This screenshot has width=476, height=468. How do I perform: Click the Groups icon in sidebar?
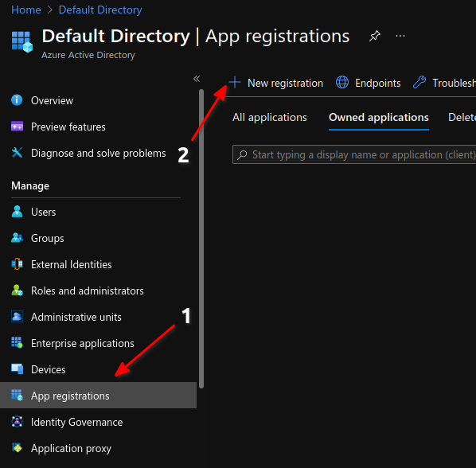coord(17,238)
